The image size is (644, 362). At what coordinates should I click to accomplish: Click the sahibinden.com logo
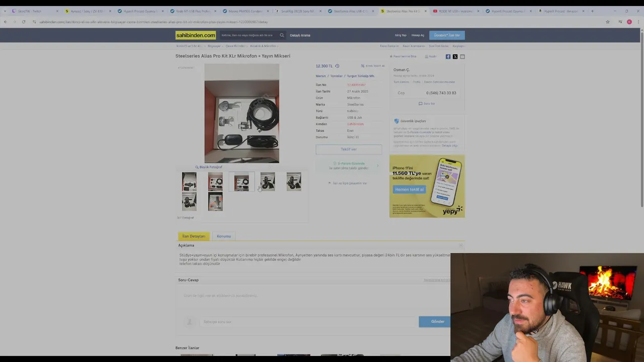pos(196,35)
